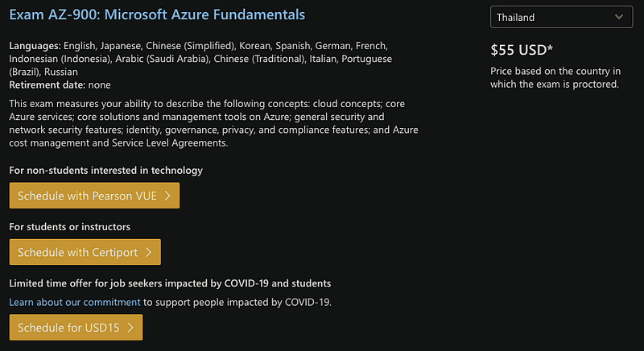The width and height of the screenshot is (644, 351).
Task: Open the Exam AZ-900 Microsoft Azure Fundamentals title link
Action: coord(157,14)
